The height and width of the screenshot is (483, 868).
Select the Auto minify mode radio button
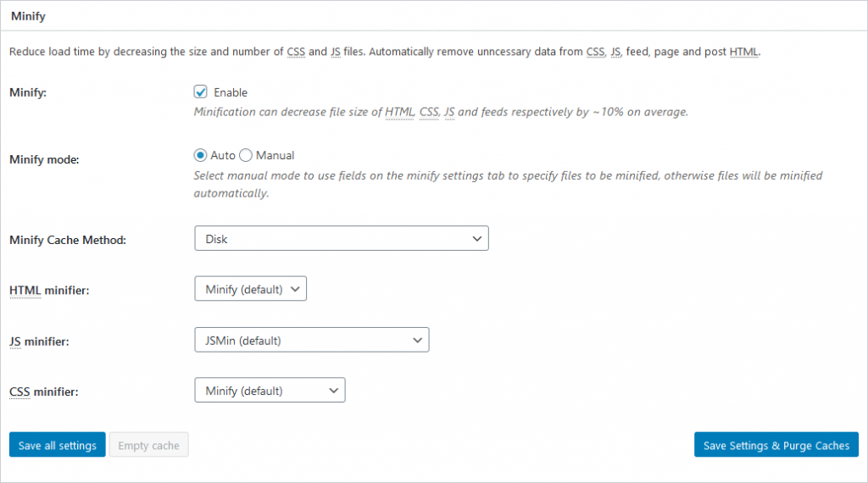[x=200, y=155]
